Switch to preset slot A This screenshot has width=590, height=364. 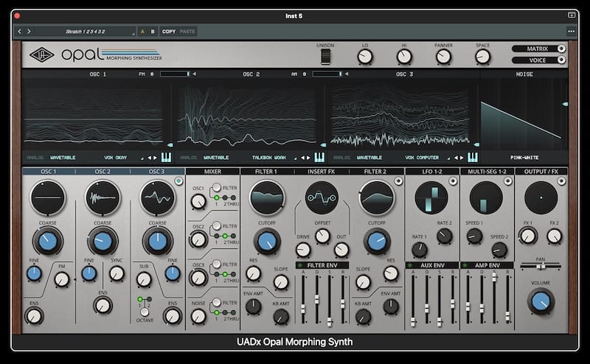(x=142, y=32)
